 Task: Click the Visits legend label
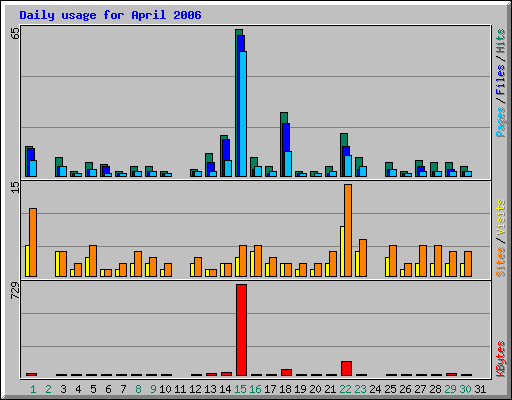click(x=501, y=218)
